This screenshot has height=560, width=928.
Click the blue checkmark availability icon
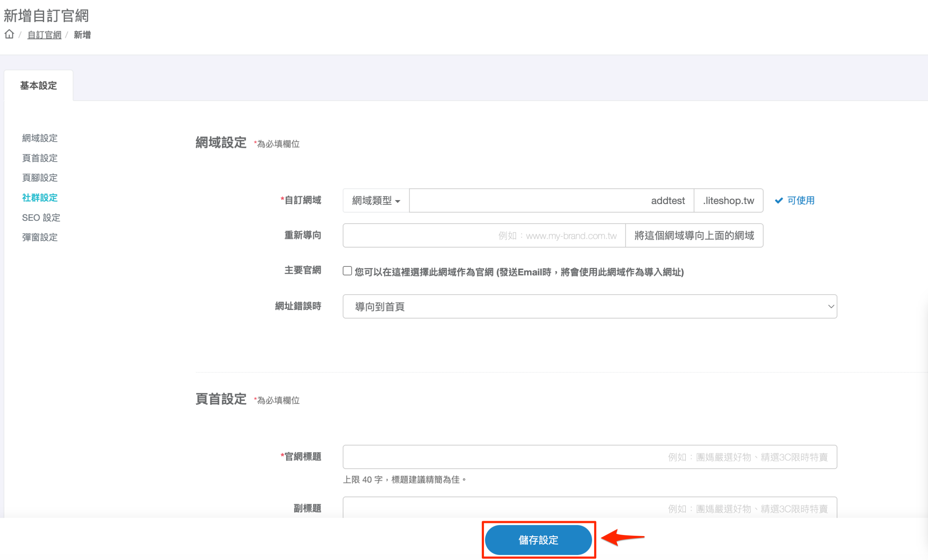point(779,201)
